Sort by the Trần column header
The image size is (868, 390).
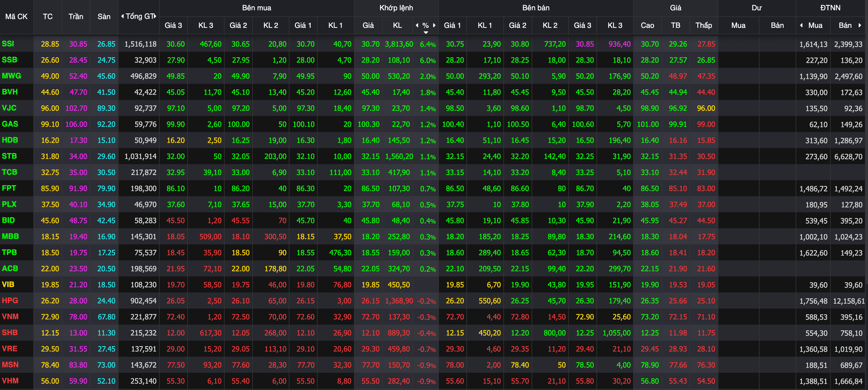pos(76,17)
